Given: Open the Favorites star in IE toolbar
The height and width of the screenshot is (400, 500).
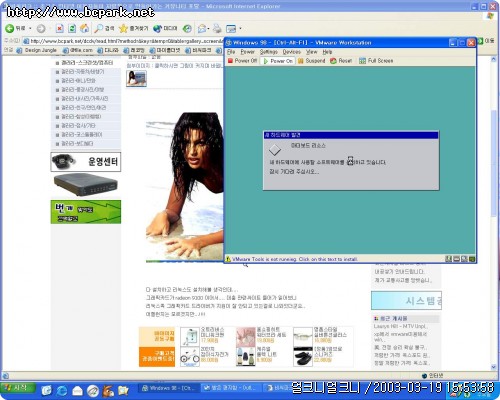Looking at the screenshot, I should tap(123, 29).
